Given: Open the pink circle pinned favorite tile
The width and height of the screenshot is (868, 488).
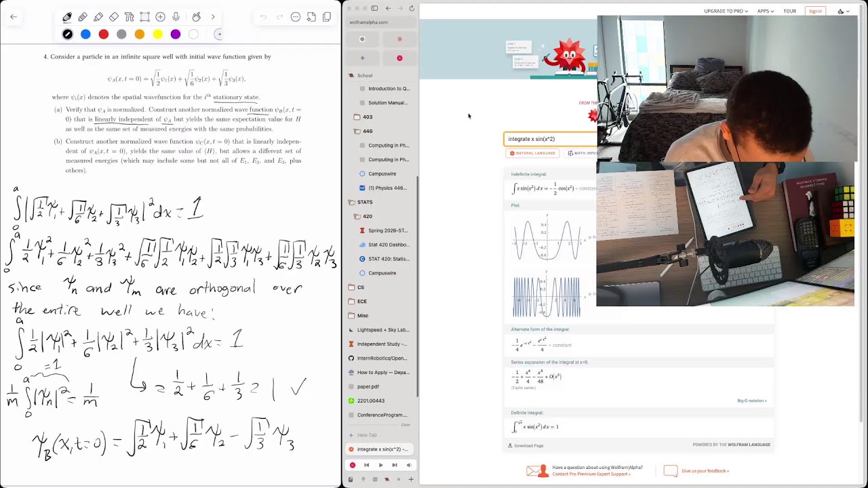Looking at the screenshot, I should (399, 58).
